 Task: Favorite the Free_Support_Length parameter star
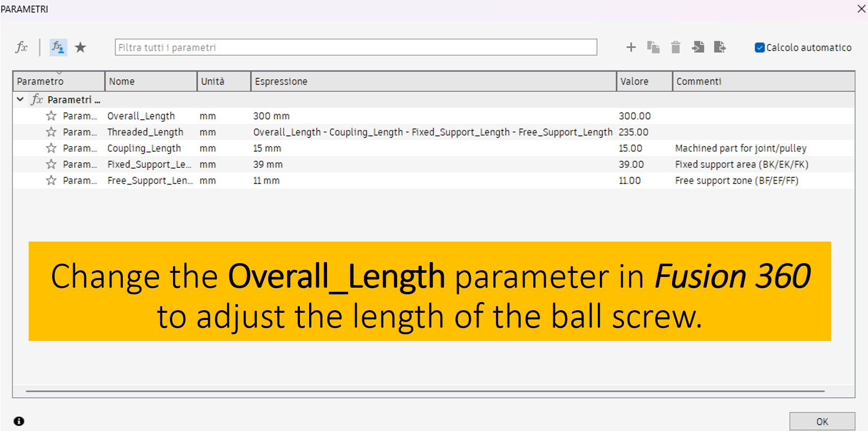click(51, 180)
